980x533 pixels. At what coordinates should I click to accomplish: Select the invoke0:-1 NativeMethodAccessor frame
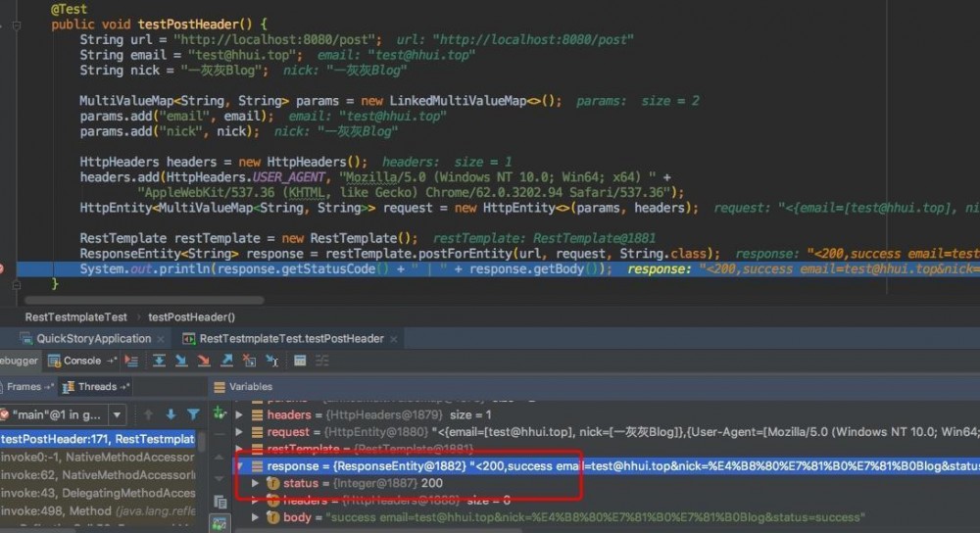pyautogui.click(x=98, y=458)
